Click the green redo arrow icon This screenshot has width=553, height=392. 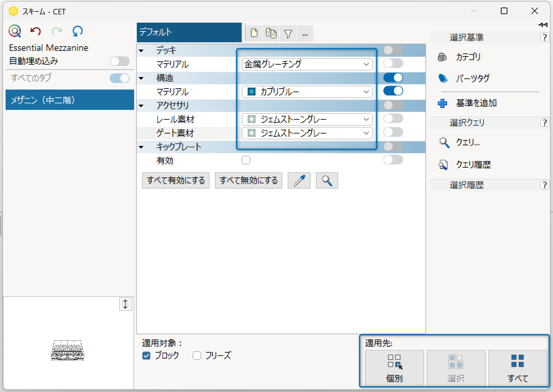[x=57, y=31]
